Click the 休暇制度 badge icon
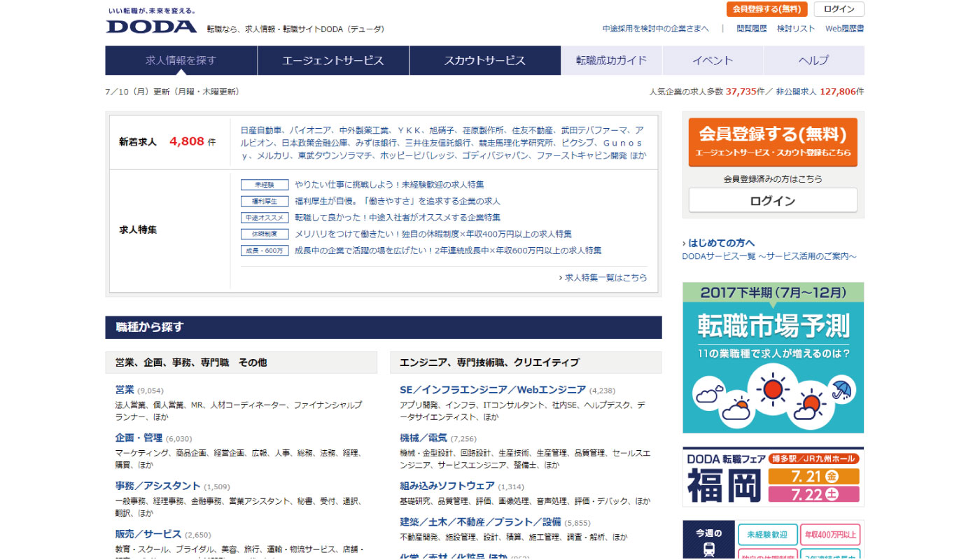This screenshot has height=560, width=980. (x=265, y=234)
